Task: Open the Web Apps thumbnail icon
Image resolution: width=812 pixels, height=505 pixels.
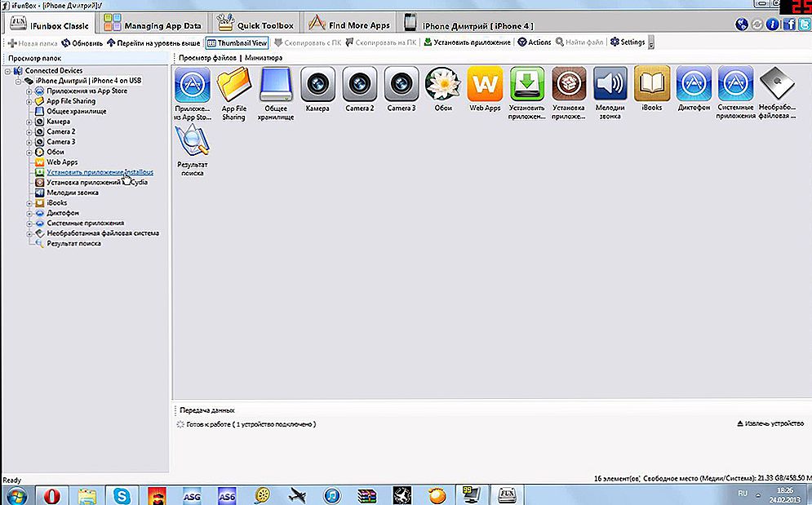Action: (484, 84)
